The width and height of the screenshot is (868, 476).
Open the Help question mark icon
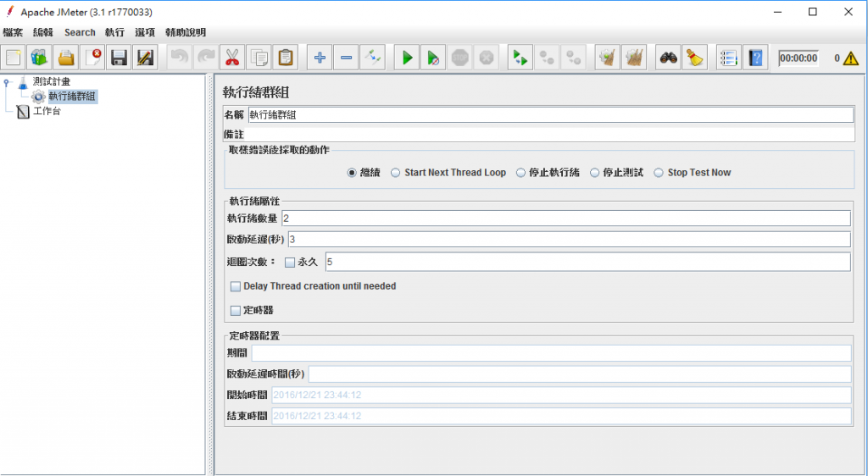tap(755, 58)
